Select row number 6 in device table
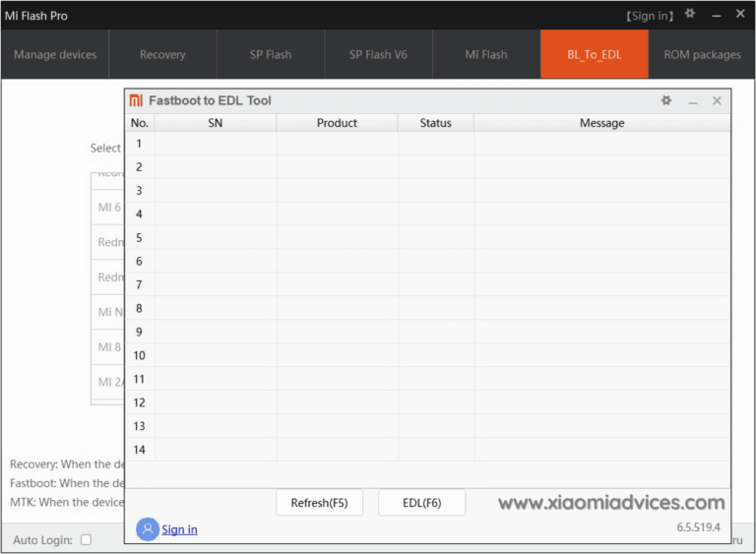Screen dimensions: 756x554 click(x=427, y=262)
